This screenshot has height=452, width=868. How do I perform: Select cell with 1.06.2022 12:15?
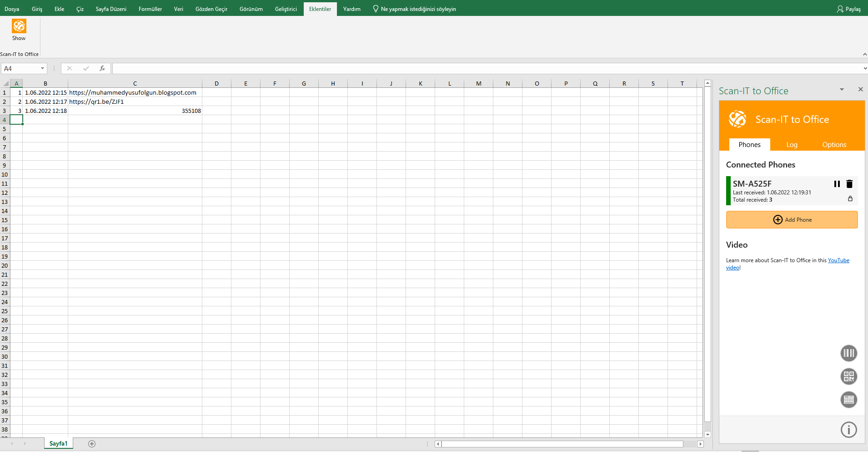[45, 92]
